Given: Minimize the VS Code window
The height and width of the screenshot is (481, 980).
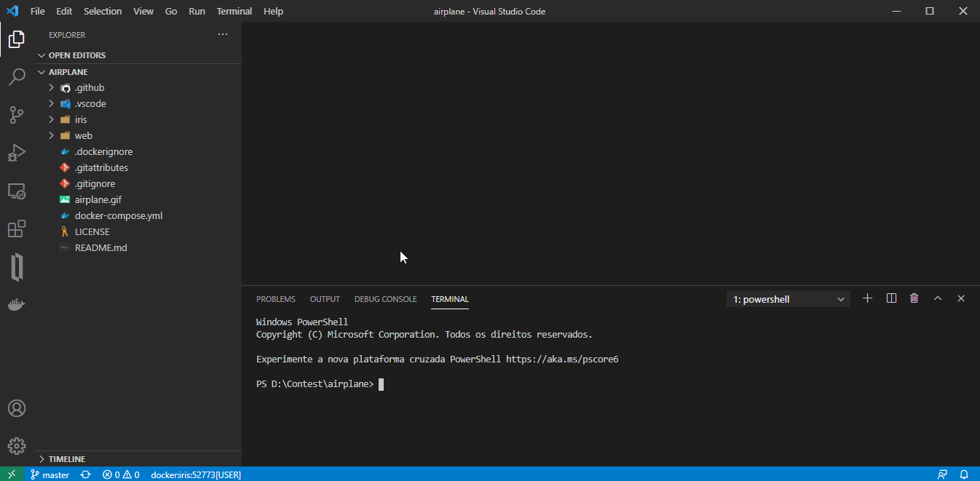Looking at the screenshot, I should [896, 11].
